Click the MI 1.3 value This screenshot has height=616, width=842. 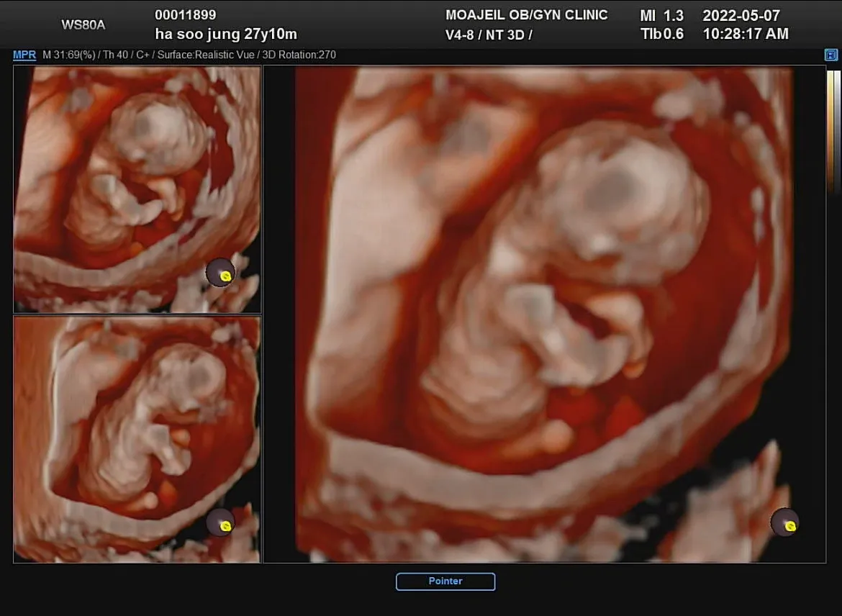[661, 16]
